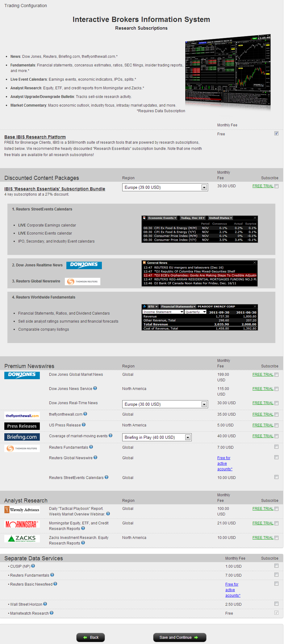Check Dow Jones Real-Time News subscribe box

277,403
